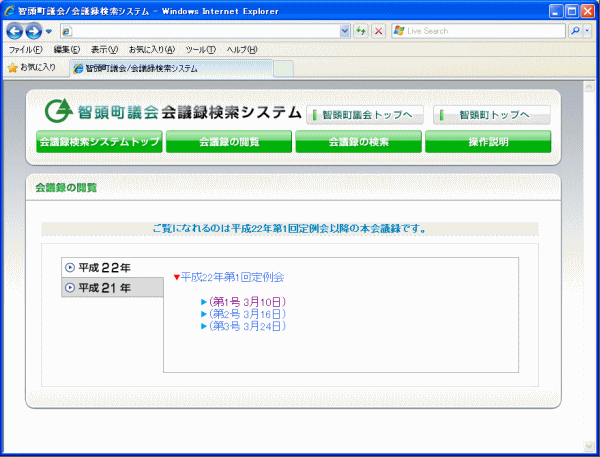Minimize the Internet Explorer window
The height and width of the screenshot is (457, 600).
coord(556,11)
